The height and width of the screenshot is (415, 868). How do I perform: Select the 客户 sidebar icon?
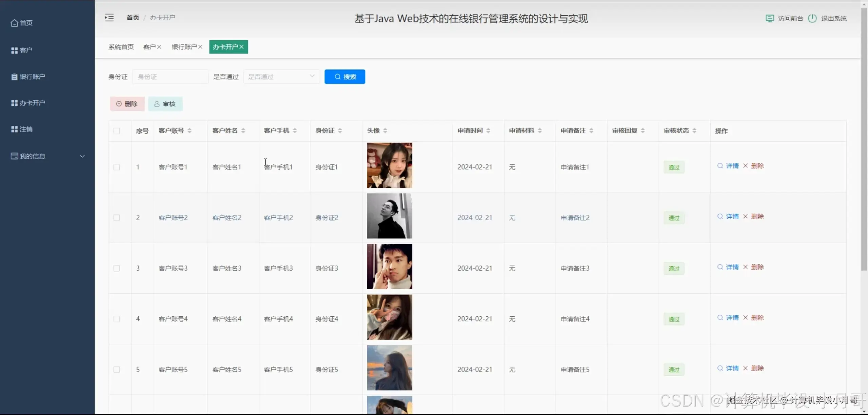point(14,50)
